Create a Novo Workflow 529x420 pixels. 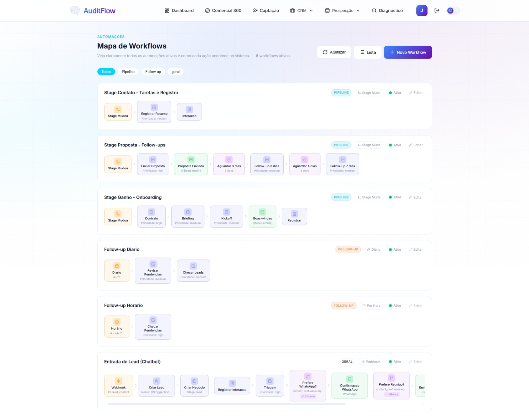(408, 52)
